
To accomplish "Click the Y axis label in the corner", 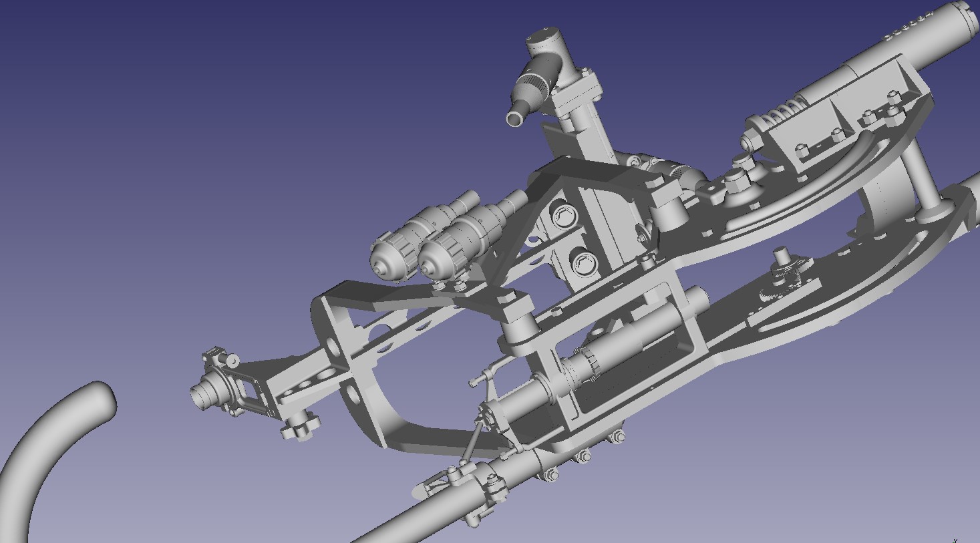I will pyautogui.click(x=955, y=539).
